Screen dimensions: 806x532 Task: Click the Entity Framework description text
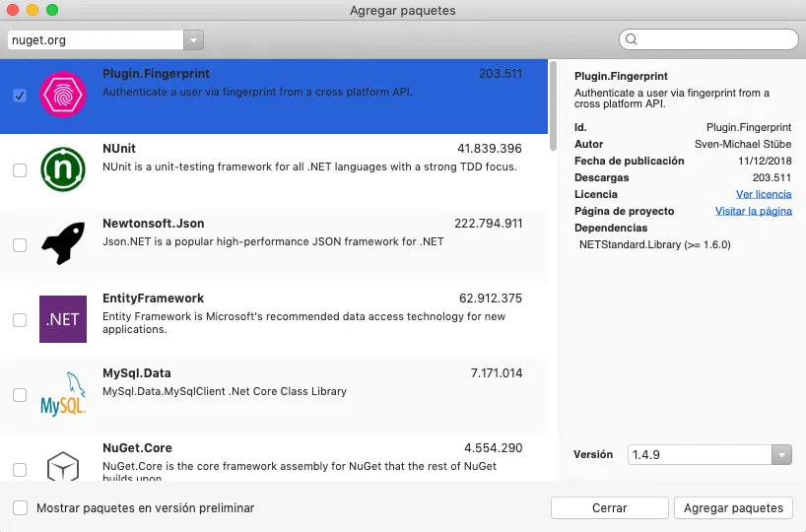pyautogui.click(x=303, y=323)
